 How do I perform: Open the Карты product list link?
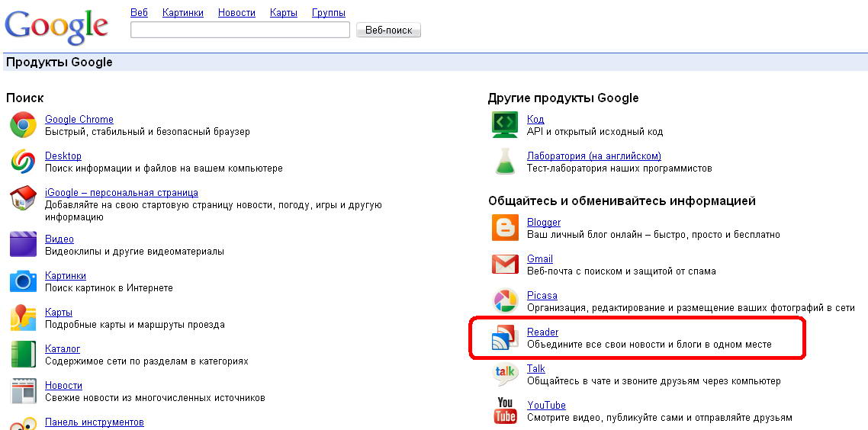(59, 312)
